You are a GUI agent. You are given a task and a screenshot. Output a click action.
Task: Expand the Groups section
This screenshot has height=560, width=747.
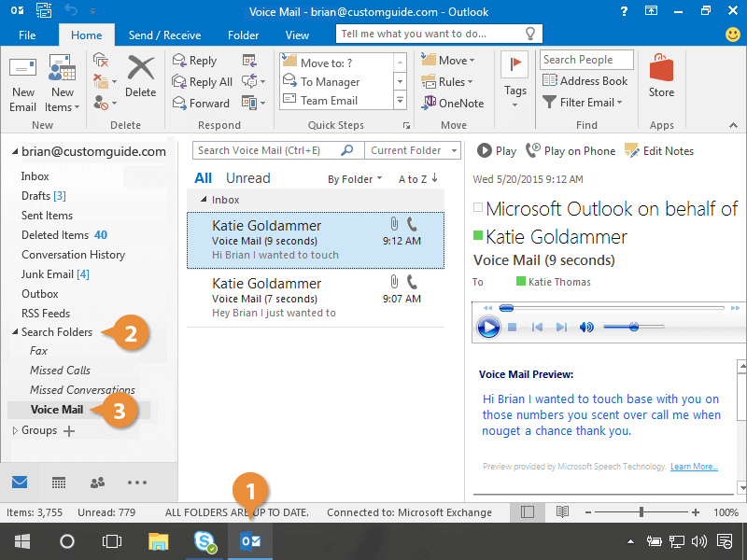(x=14, y=430)
